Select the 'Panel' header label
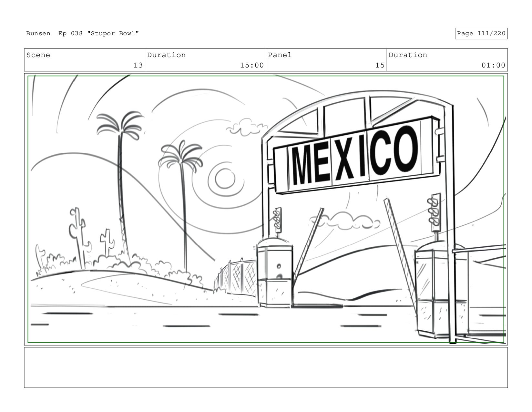Image resolution: width=532 pixels, height=412 pixels. [280, 55]
